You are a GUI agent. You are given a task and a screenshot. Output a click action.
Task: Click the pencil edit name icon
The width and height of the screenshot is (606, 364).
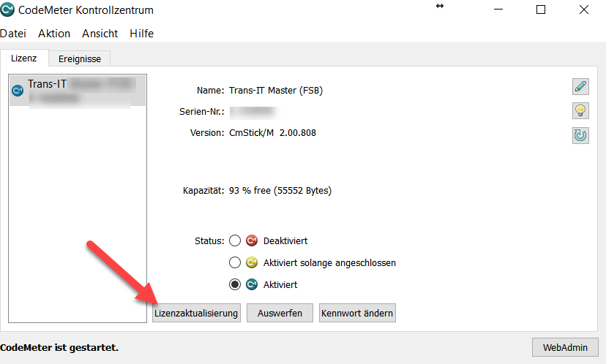click(x=580, y=86)
